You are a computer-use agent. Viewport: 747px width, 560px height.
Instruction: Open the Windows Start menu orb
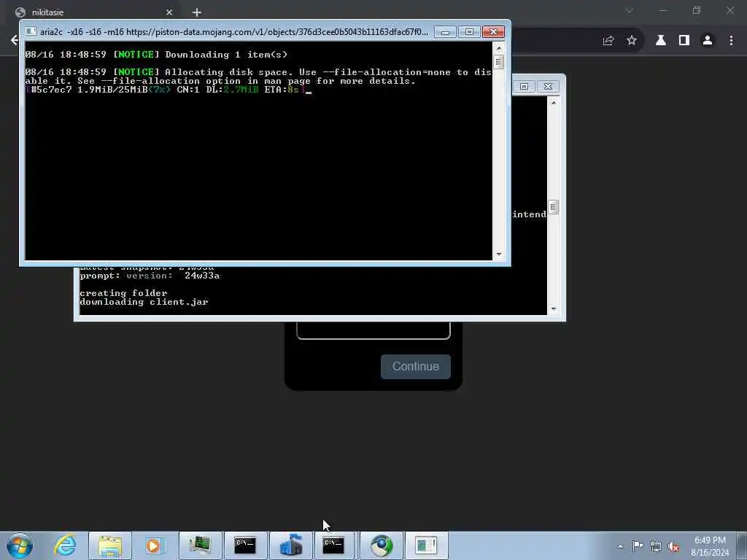20,545
